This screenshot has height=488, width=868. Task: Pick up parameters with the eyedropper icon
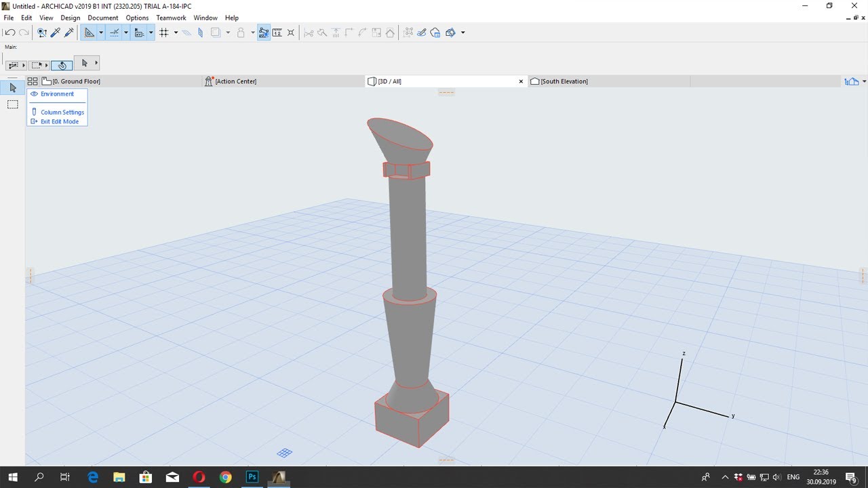(x=56, y=33)
